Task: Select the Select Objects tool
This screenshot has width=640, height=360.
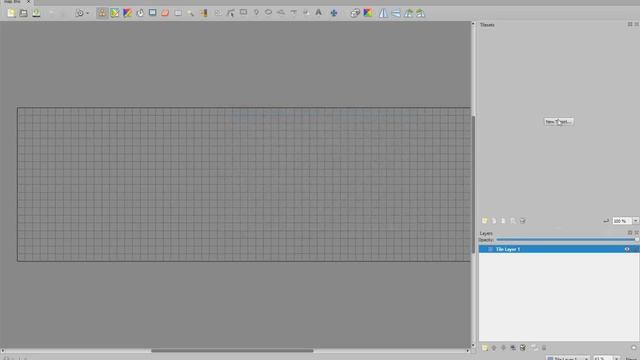Action: tap(218, 13)
